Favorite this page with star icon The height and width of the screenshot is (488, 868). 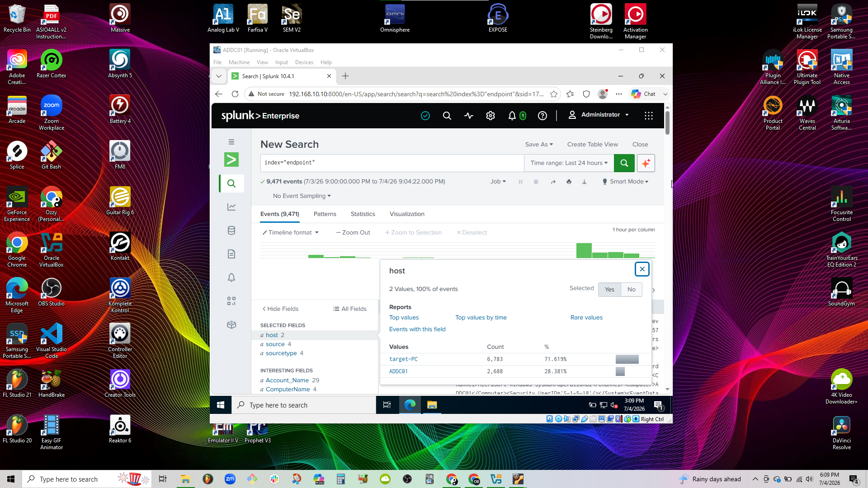coord(554,94)
